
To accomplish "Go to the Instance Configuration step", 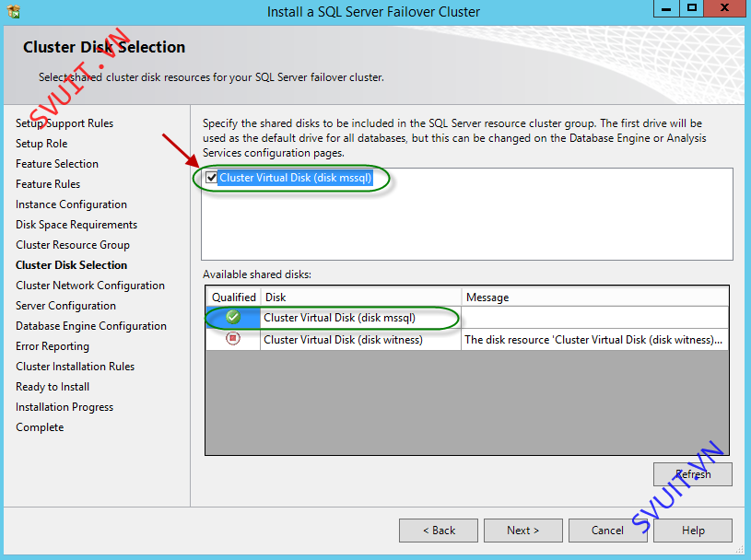I will point(71,204).
